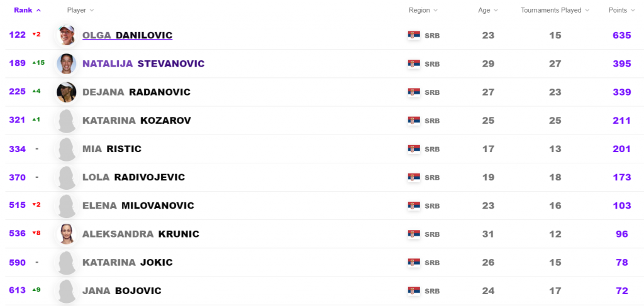Click Dejana Radanovic's profile picture
This screenshot has width=644, height=306.
click(67, 92)
